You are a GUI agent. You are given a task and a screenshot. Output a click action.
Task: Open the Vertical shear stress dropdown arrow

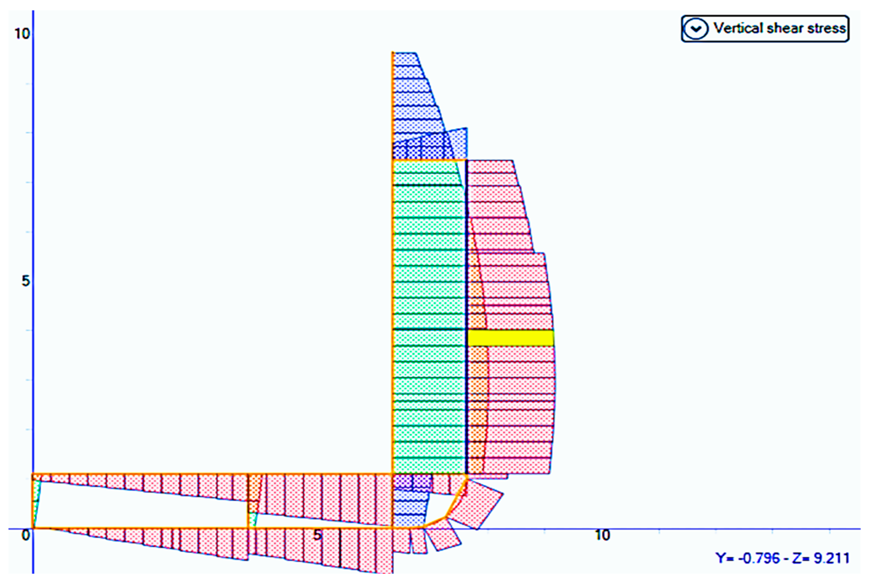(x=696, y=29)
